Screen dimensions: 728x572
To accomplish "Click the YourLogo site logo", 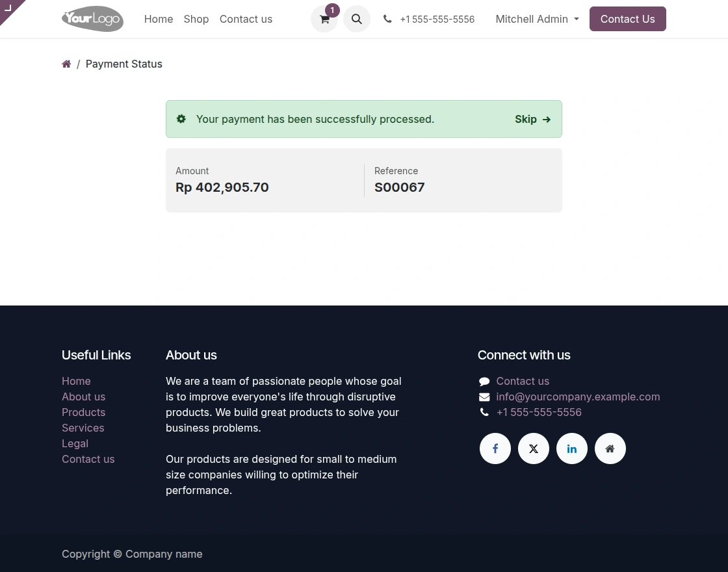I will pyautogui.click(x=92, y=19).
